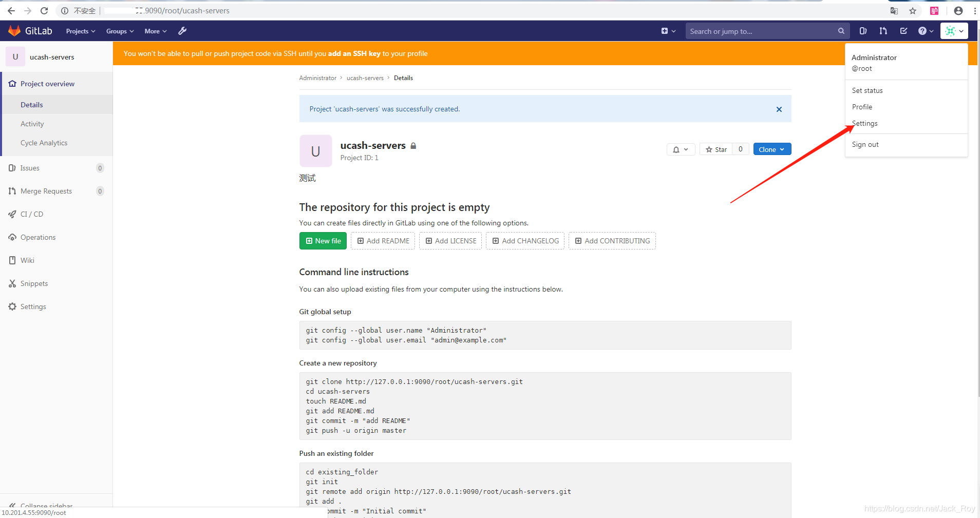Open the admin area wrench icon

pos(182,31)
